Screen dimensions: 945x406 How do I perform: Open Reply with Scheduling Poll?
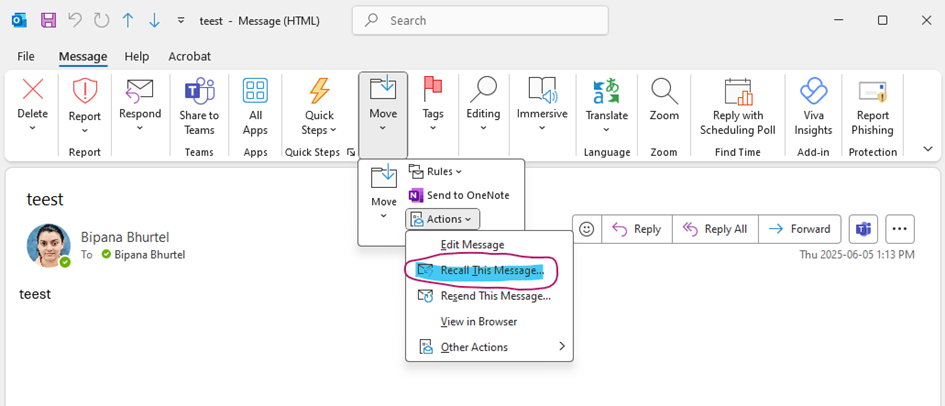(x=737, y=92)
